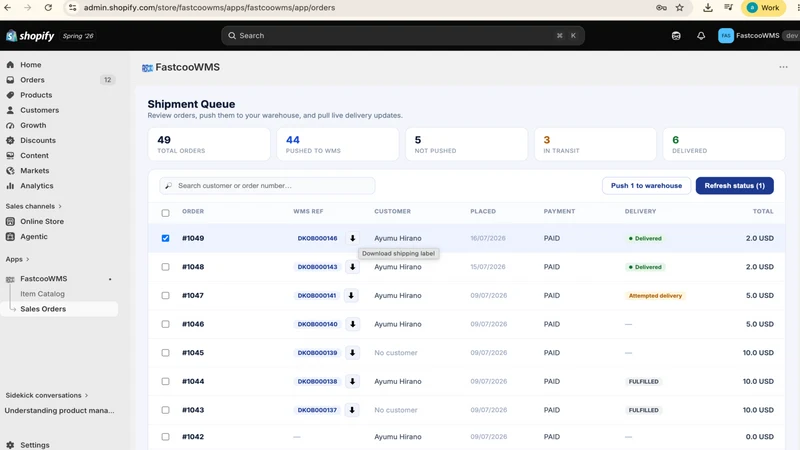Download shipping label for order #1044

click(x=353, y=381)
